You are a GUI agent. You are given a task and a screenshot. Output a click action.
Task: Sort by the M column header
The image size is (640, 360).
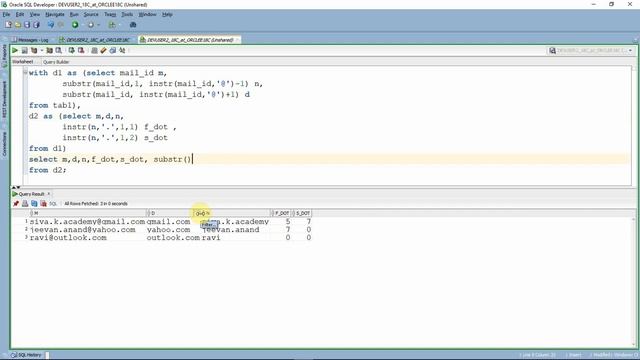coord(89,213)
